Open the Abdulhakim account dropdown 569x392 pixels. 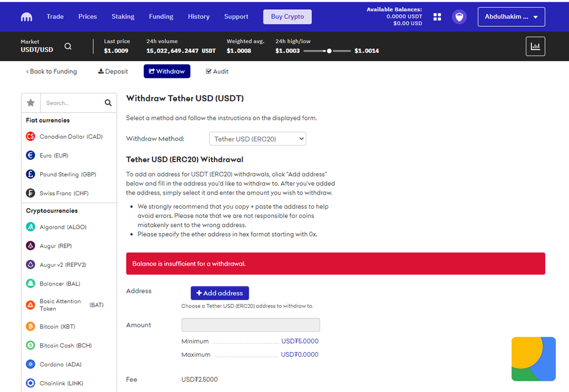[x=512, y=16]
